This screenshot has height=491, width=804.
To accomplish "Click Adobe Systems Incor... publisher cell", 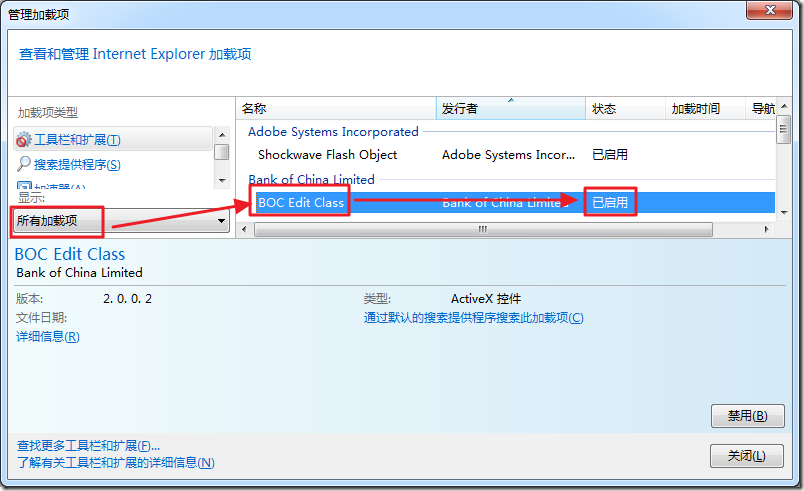I will pos(508,155).
